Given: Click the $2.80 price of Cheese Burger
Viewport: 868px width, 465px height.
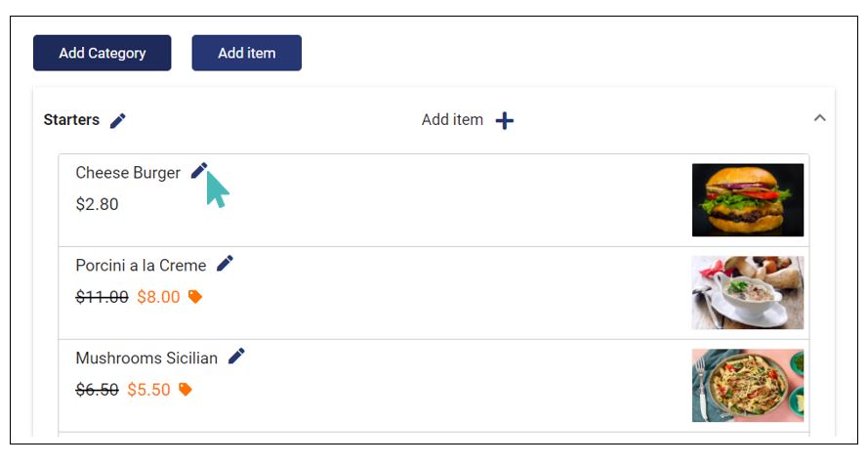Looking at the screenshot, I should pyautogui.click(x=97, y=204).
